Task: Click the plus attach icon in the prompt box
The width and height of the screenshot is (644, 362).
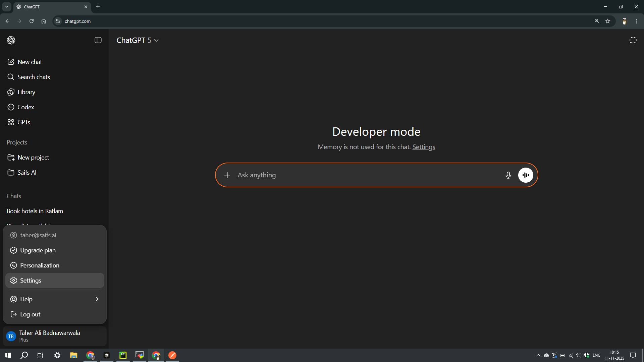Action: [227, 175]
